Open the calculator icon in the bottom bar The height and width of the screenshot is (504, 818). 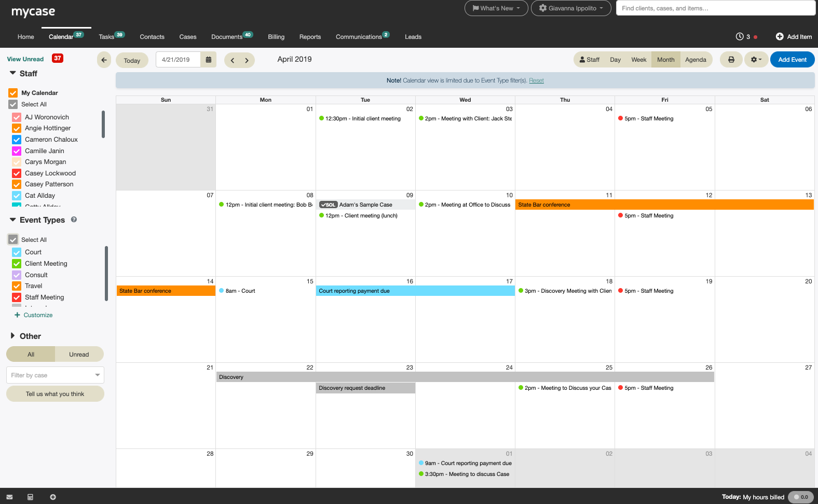point(30,497)
